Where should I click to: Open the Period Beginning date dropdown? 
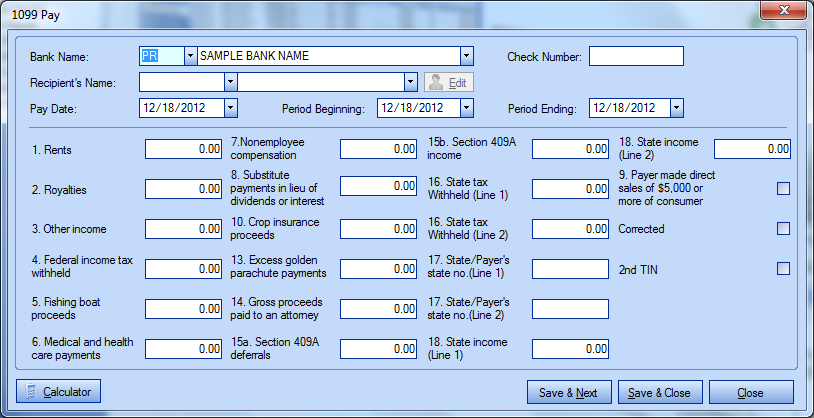pyautogui.click(x=466, y=107)
